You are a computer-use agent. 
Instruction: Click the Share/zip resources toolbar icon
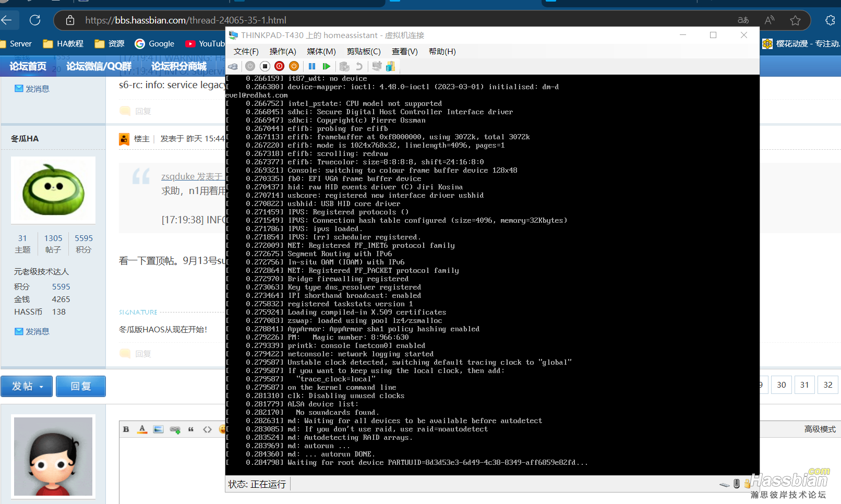390,66
